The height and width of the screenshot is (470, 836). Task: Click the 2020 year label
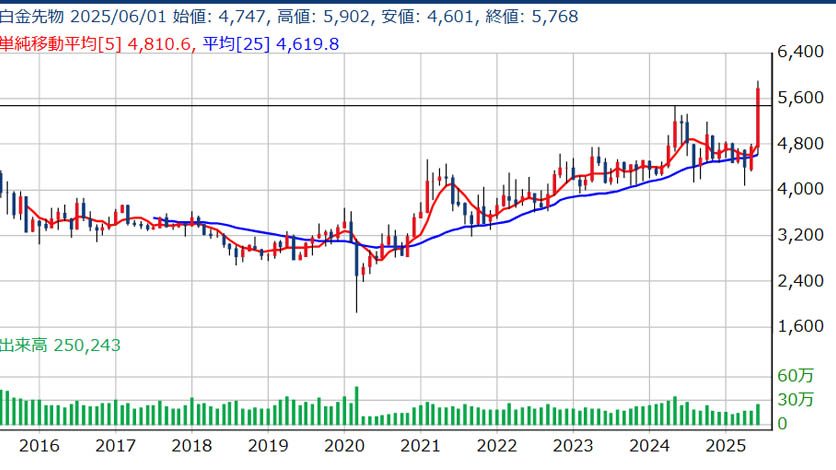click(344, 445)
